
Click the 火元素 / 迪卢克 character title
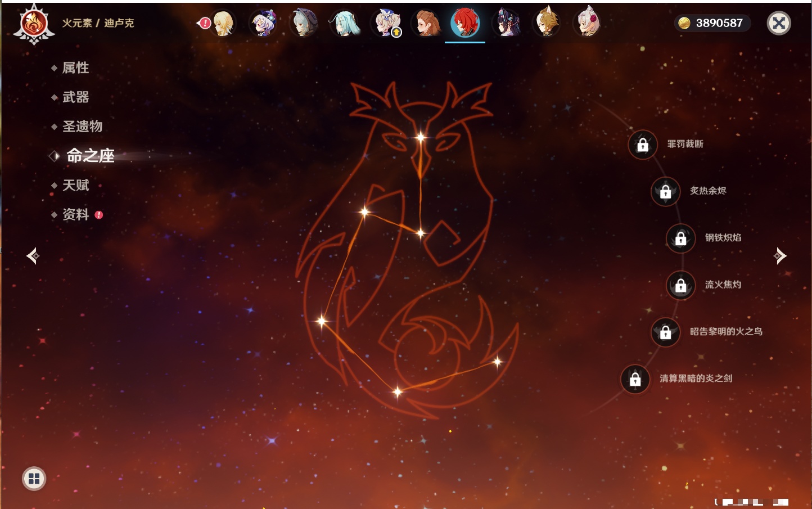point(98,23)
